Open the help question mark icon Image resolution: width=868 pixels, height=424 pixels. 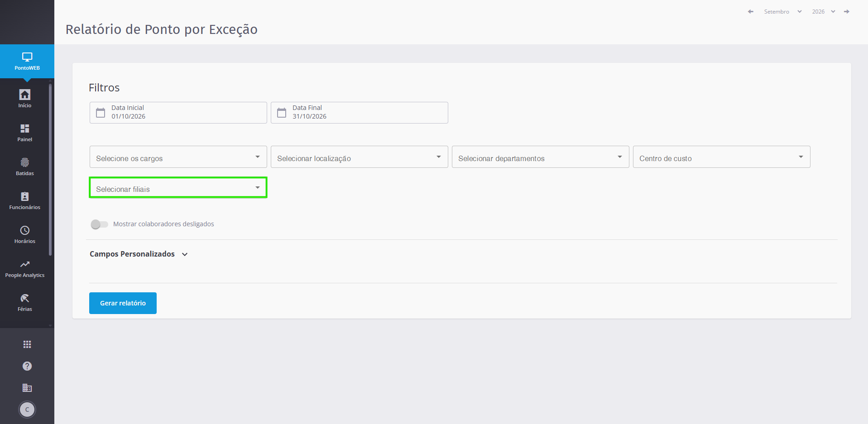coord(27,366)
